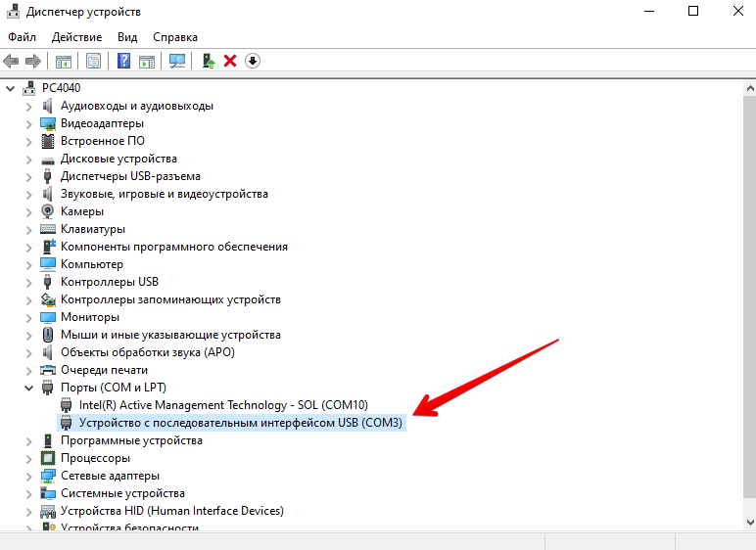
Task: Click the Update driver toolbar icon
Action: 209,61
